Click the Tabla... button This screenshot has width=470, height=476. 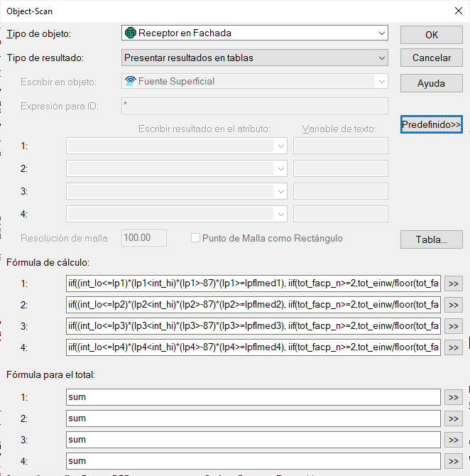coord(432,239)
